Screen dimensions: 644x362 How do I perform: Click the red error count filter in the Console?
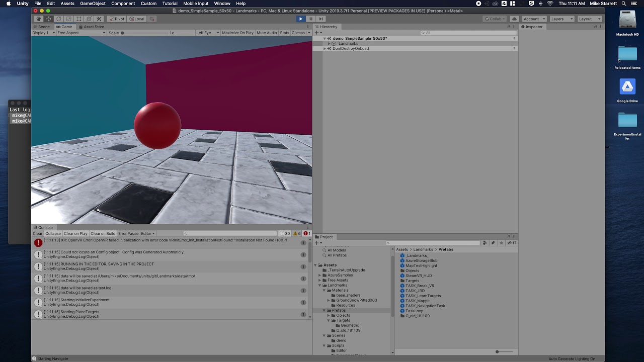click(307, 233)
